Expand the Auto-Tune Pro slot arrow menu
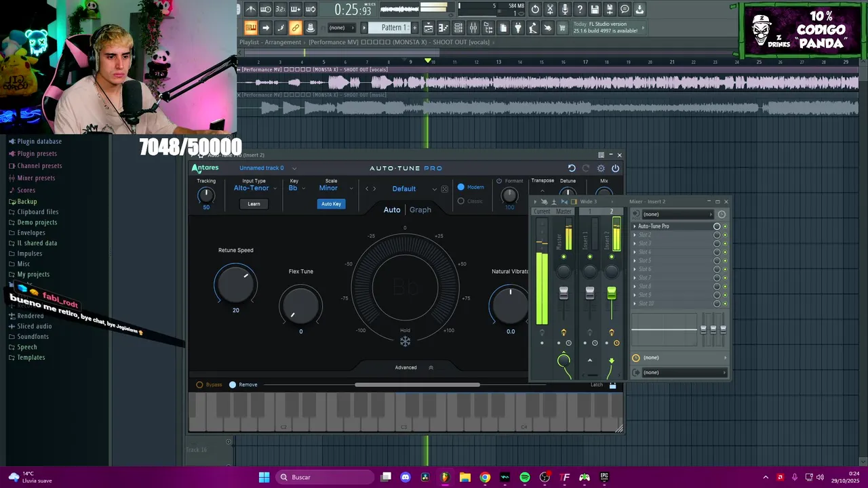The image size is (868, 488). [635, 226]
